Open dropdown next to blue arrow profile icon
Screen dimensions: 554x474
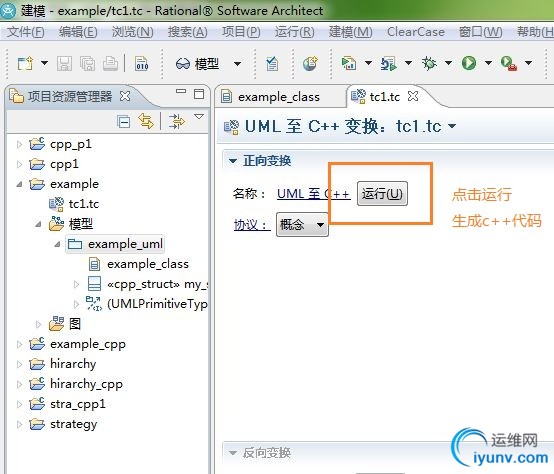[x=408, y=63]
